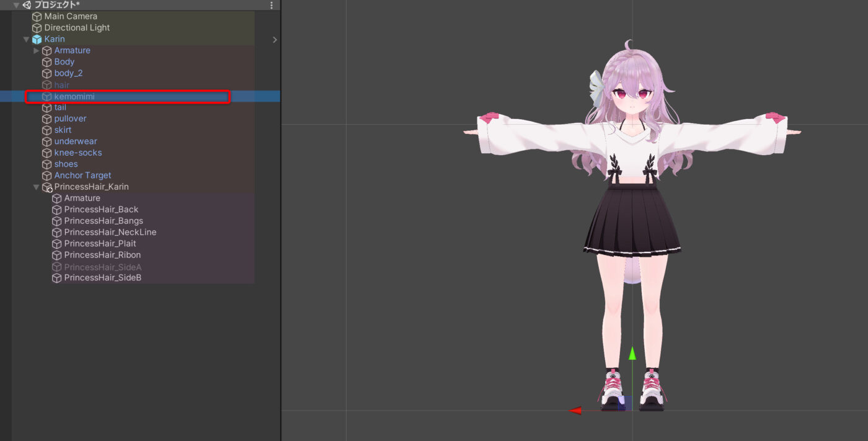Click the PrincessHair_Back cube icon

[57, 210]
